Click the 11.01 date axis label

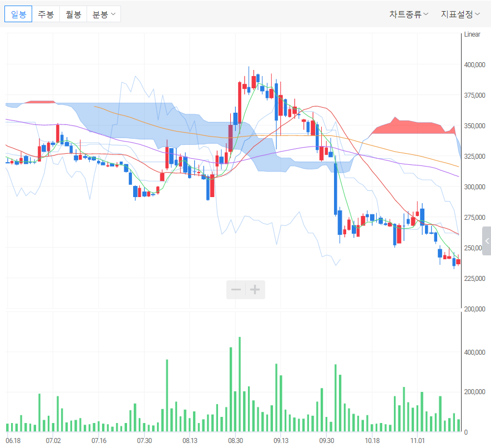[417, 440]
